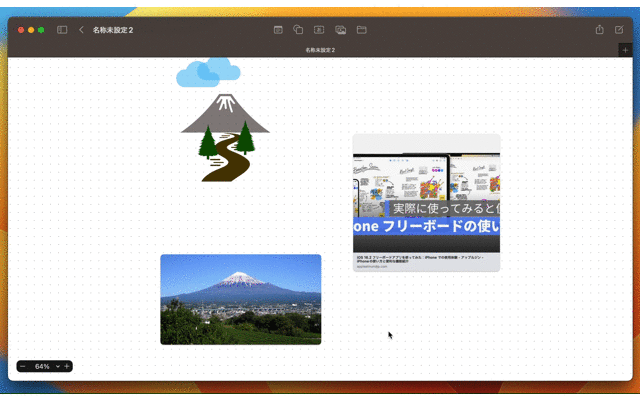Close the window with red button
This screenshot has width=640, height=400.
21,30
